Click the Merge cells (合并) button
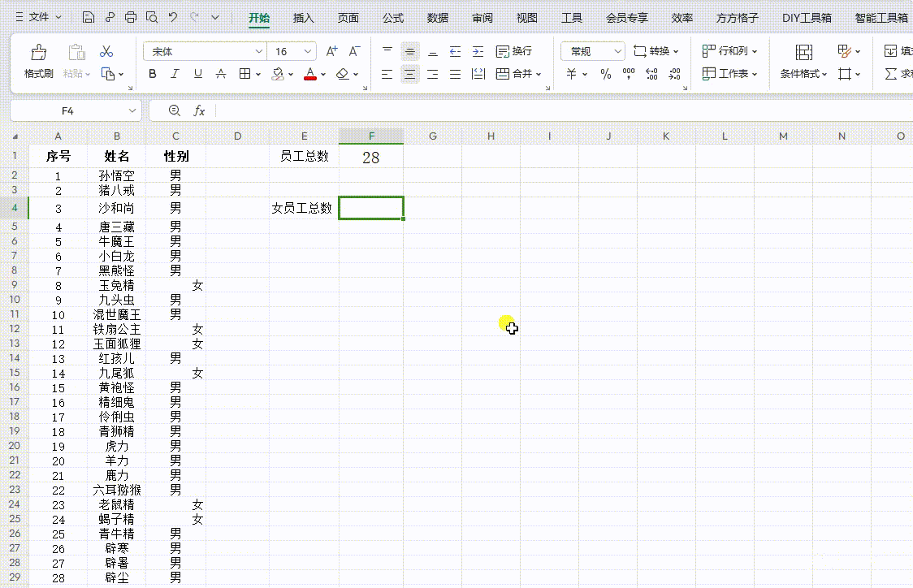Viewport: 913px width, 588px height. click(x=518, y=74)
